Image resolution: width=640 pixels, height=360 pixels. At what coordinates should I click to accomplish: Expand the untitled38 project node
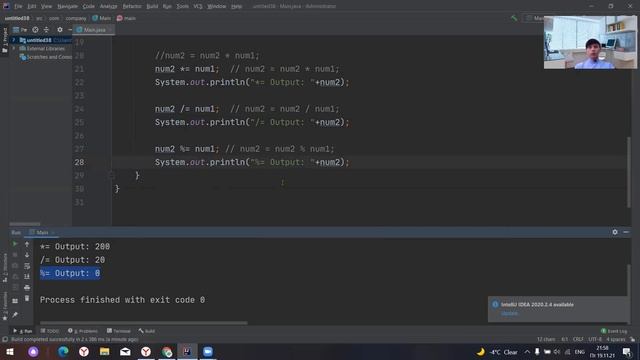coord(13,40)
